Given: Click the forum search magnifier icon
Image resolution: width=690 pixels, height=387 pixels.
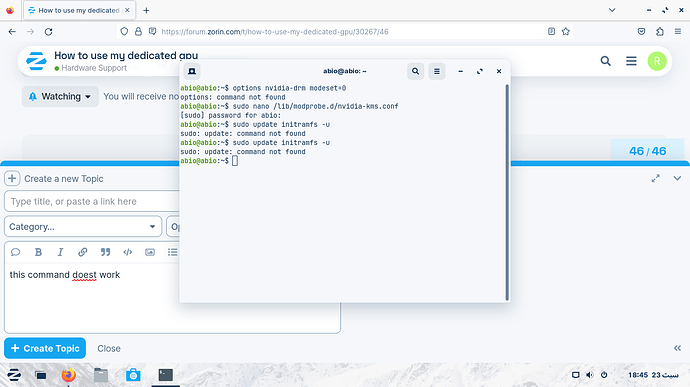Looking at the screenshot, I should click(606, 61).
